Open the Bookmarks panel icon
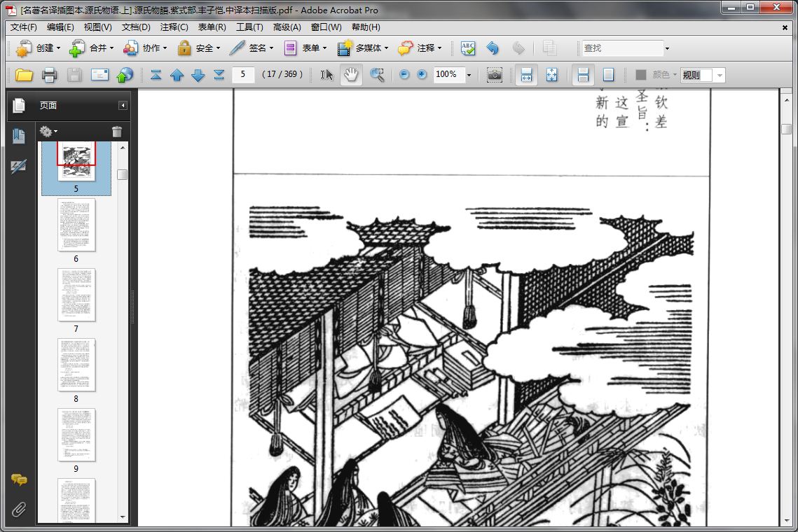The height and width of the screenshot is (532, 798). click(19, 136)
